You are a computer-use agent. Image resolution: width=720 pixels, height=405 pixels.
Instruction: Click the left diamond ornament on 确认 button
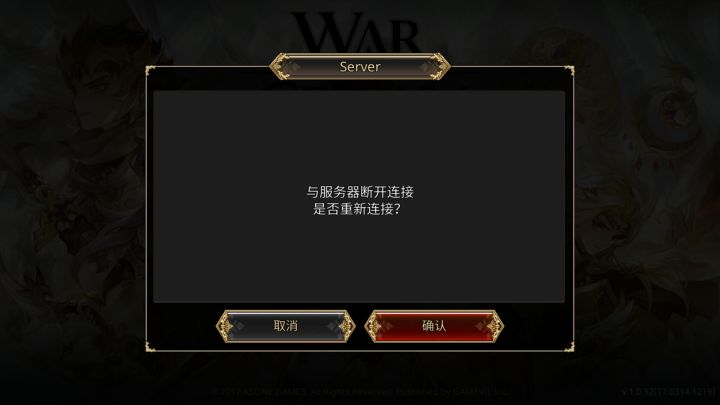[x=374, y=326]
